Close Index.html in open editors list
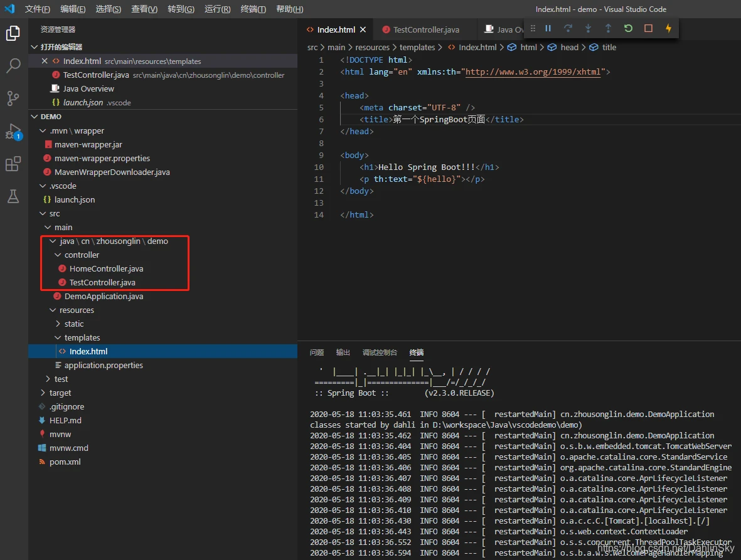 (45, 61)
